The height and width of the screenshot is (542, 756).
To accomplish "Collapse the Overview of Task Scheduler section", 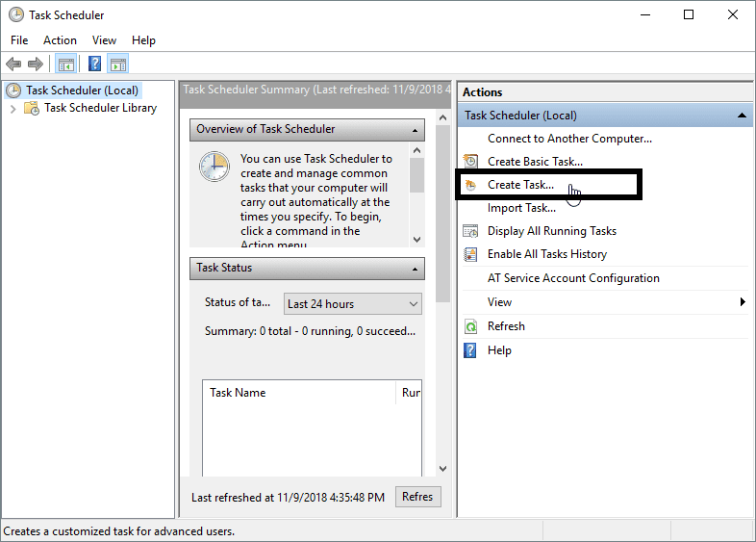I will coord(416,129).
